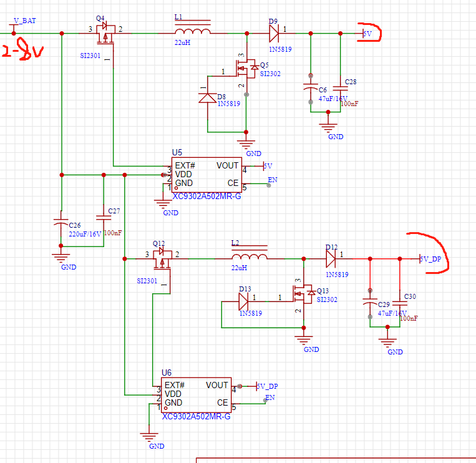This screenshot has width=476, height=463.
Task: Click XC9302A502MR-G text under U5
Action: click(206, 197)
